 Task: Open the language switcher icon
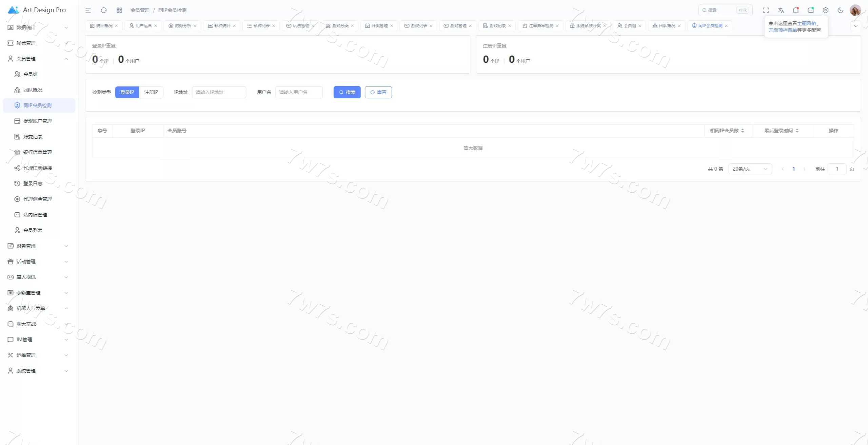click(x=781, y=10)
